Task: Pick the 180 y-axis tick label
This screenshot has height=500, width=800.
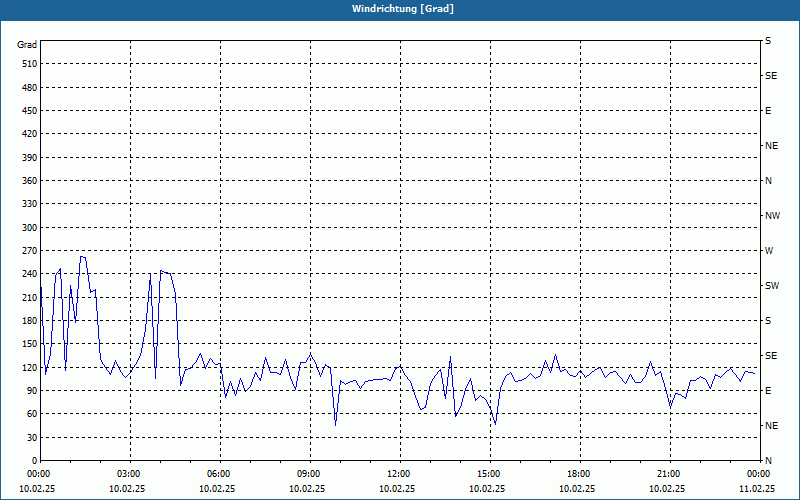Action: (30, 320)
